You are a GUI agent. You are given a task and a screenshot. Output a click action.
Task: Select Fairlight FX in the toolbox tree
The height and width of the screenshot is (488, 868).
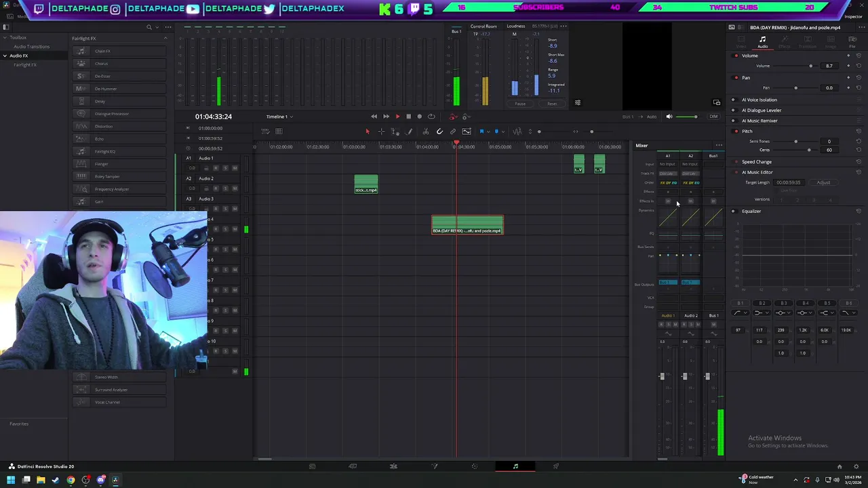24,65
